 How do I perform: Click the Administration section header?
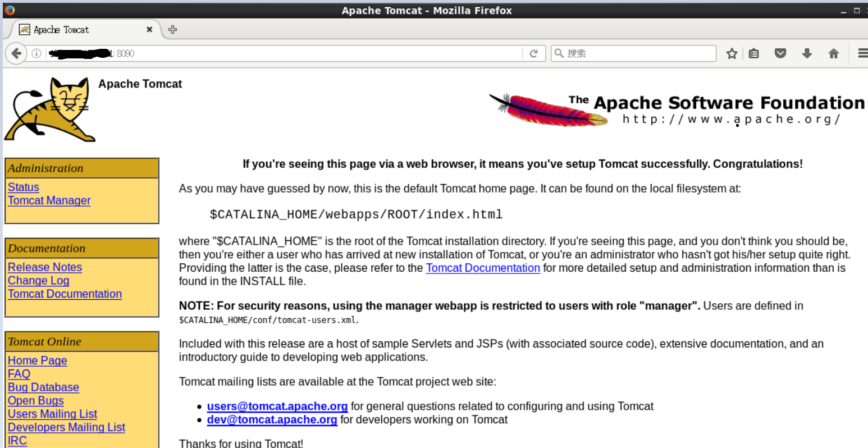[81, 168]
